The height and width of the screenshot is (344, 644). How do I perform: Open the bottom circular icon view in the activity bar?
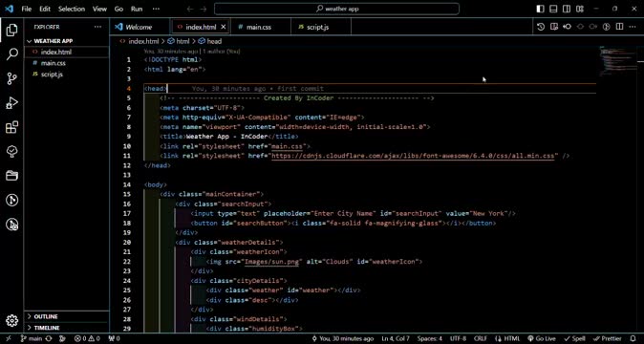[x=11, y=225]
